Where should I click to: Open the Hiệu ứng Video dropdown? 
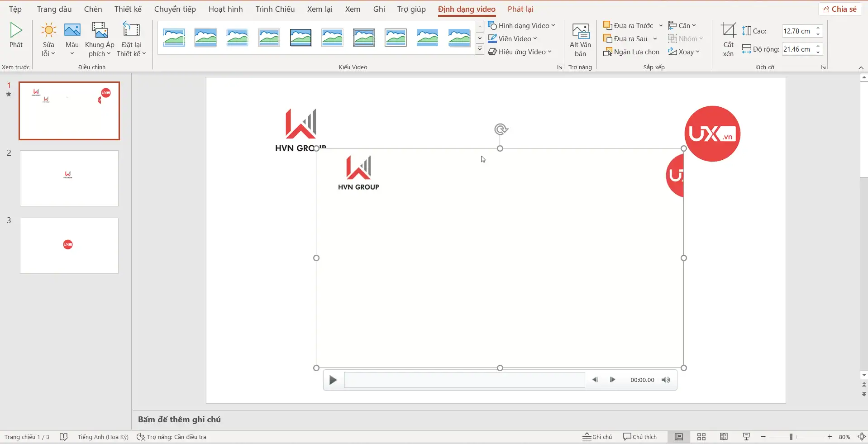(x=520, y=52)
